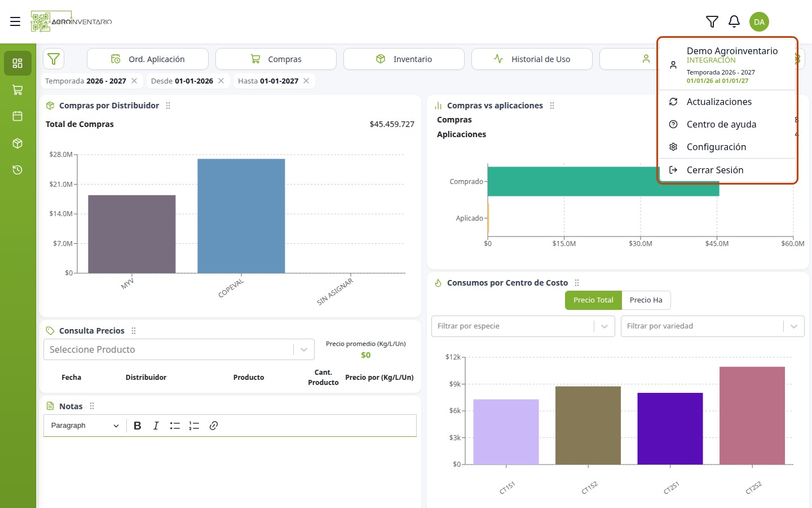Remove the Hasta 01-01-2027 filter

(306, 81)
